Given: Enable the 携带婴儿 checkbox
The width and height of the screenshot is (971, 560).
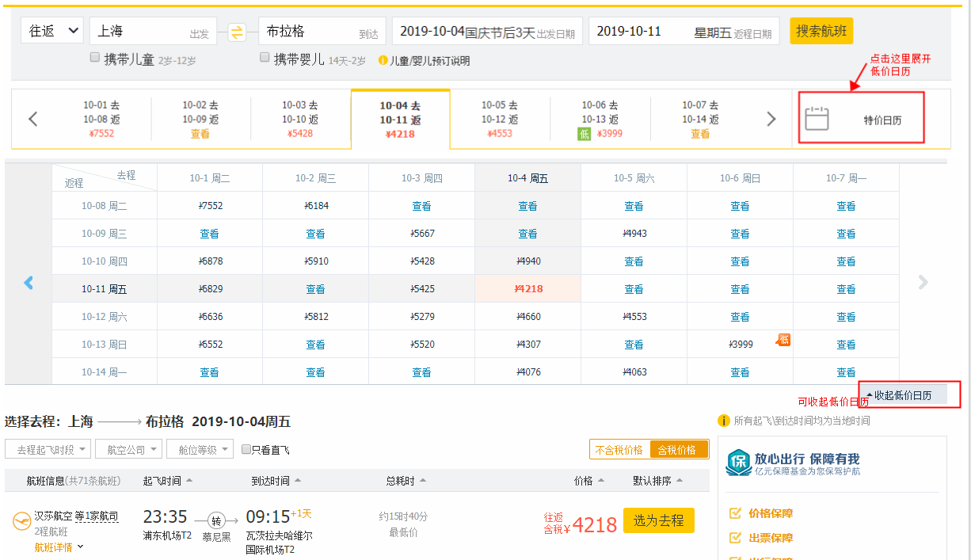Looking at the screenshot, I should (x=264, y=57).
